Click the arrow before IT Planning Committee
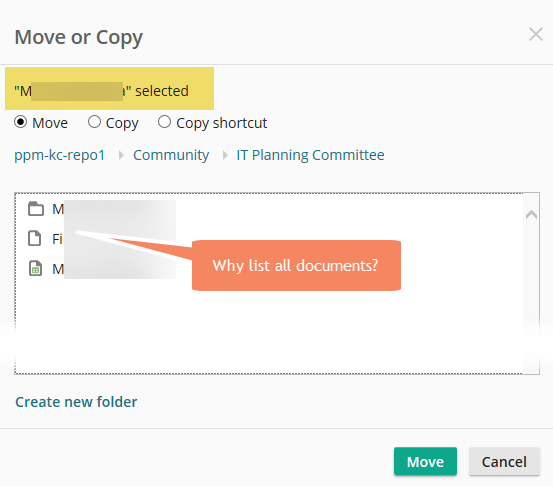 [x=225, y=155]
